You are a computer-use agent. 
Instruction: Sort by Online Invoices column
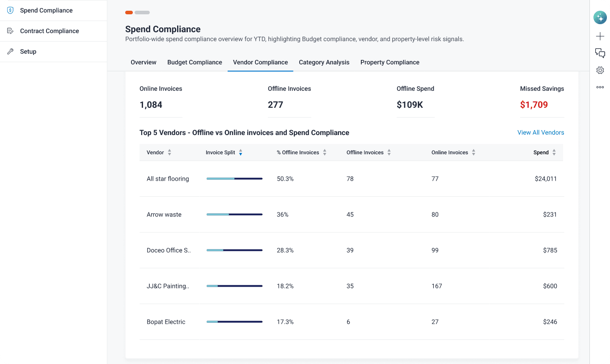(x=474, y=152)
